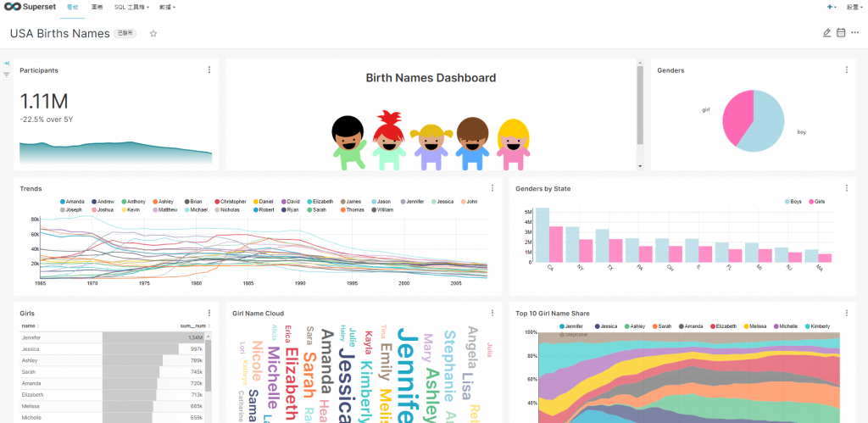Click the up arrow of markdown scrollbar
868x423 pixels.
tap(640, 62)
